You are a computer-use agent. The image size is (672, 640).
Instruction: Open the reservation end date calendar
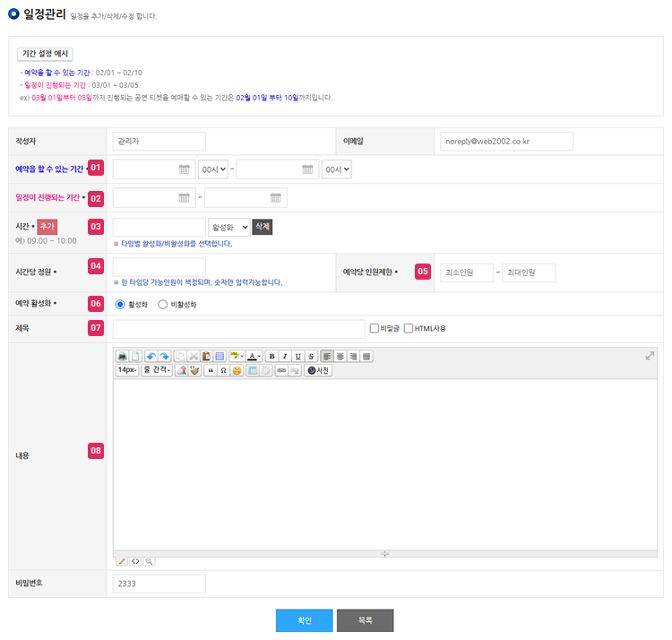(x=307, y=169)
